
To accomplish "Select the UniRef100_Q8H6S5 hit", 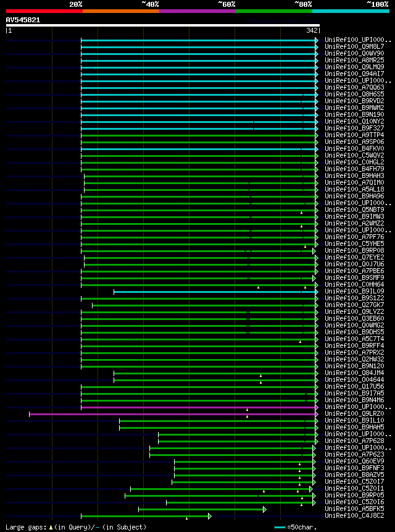I will click(354, 95).
